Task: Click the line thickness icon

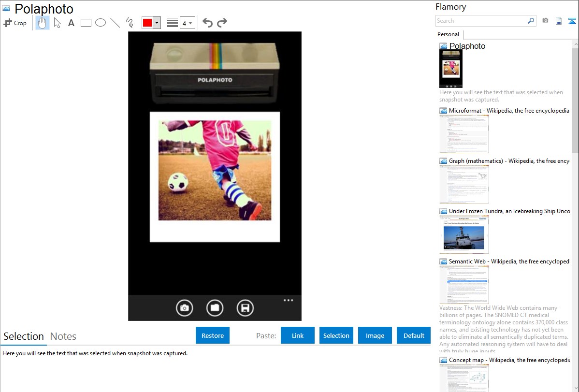Action: [x=173, y=23]
